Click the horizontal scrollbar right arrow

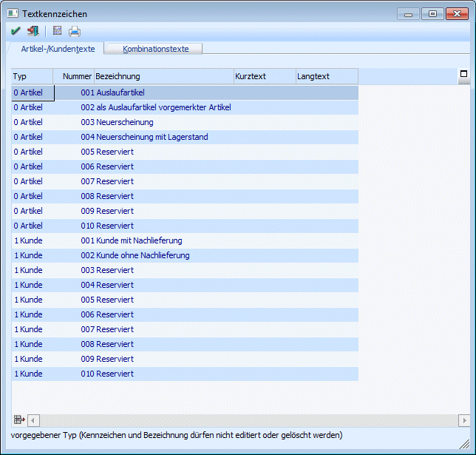(x=463, y=420)
